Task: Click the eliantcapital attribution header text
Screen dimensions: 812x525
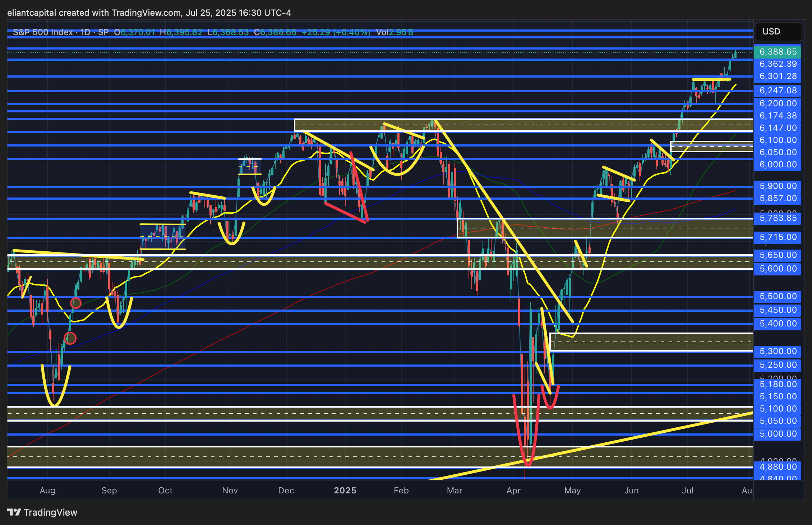Action: pos(149,13)
